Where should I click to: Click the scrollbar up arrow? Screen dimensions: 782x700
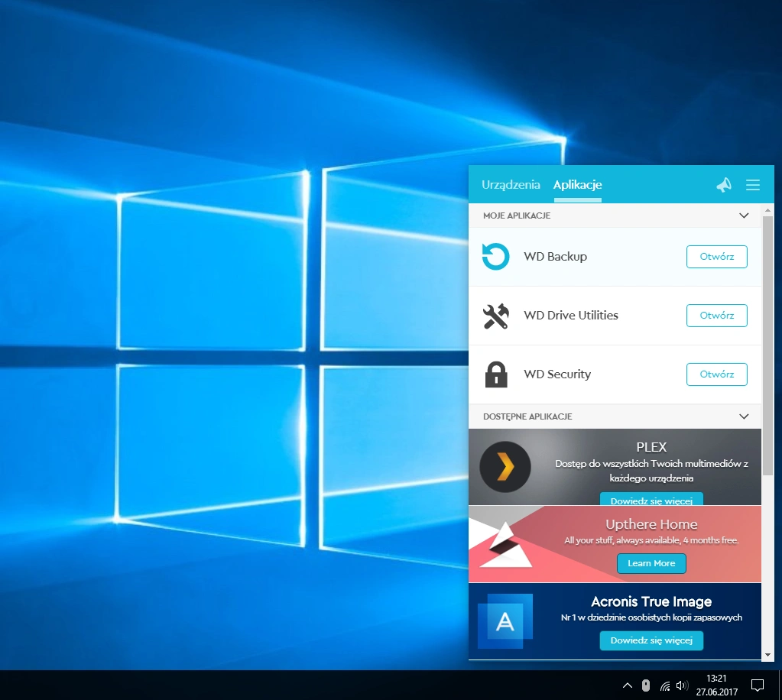click(767, 211)
